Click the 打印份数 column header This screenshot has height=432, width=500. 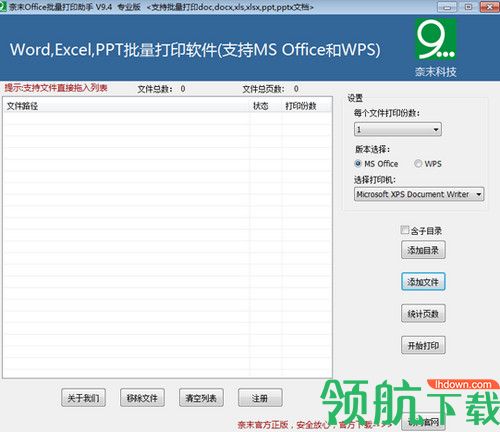pos(306,106)
